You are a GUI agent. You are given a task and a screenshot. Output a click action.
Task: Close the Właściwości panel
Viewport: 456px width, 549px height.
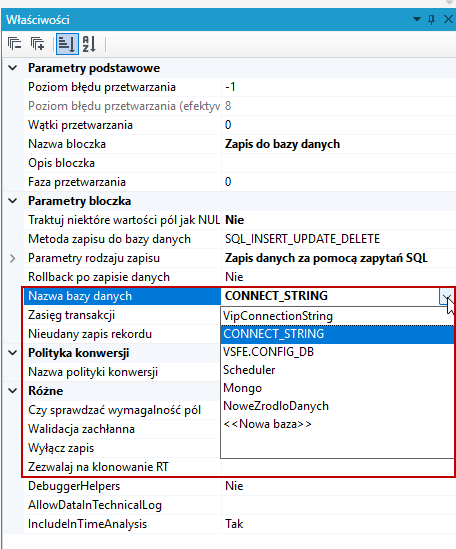click(x=448, y=19)
